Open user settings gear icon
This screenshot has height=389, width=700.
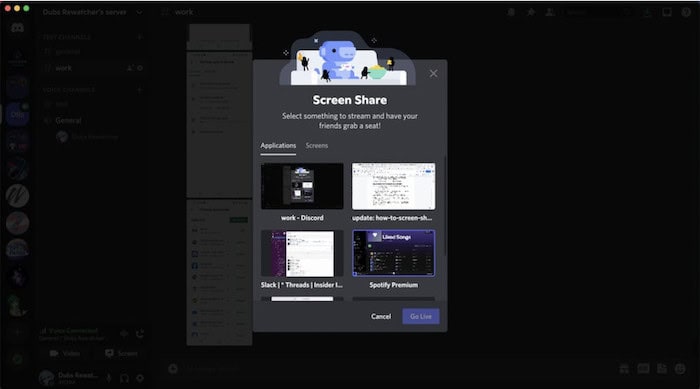point(140,378)
